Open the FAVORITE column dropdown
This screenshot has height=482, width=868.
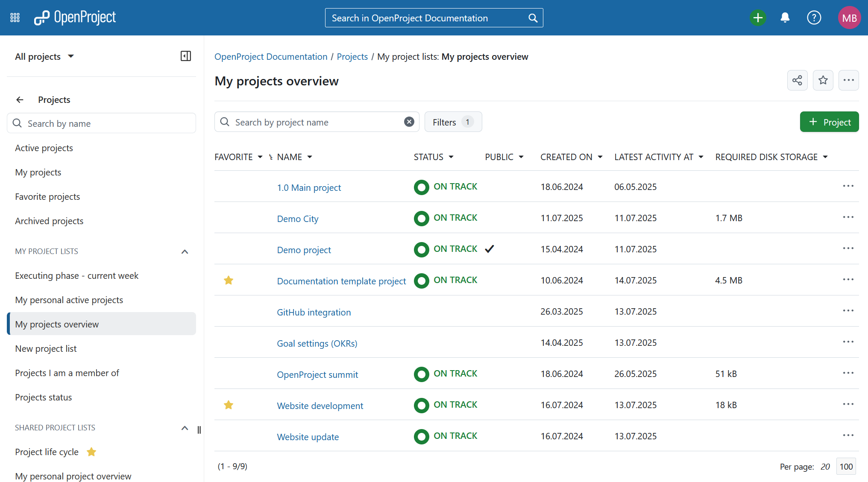(260, 157)
